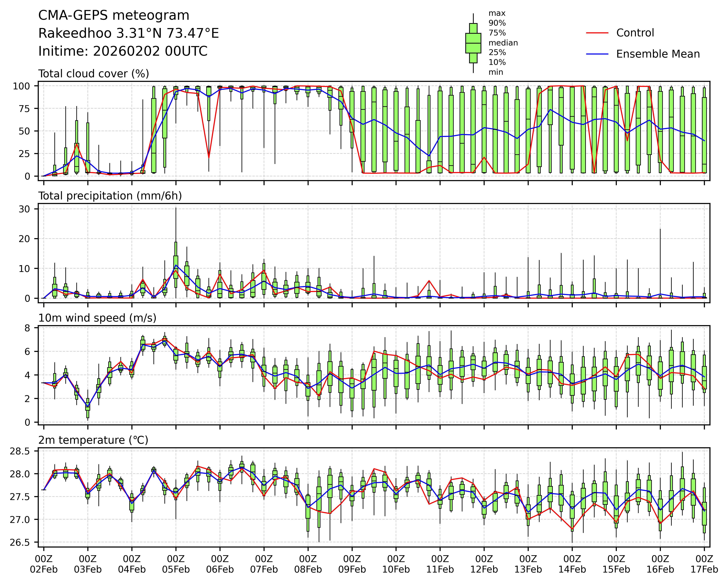Click the red Control legend line
Viewport: 728px width, 584px height.
coord(597,33)
